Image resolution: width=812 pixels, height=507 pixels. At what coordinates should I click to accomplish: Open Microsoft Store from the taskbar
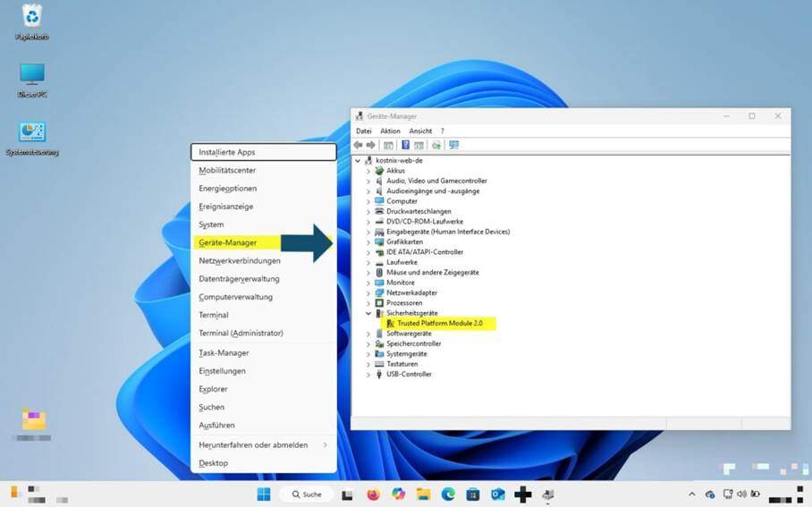click(x=473, y=494)
